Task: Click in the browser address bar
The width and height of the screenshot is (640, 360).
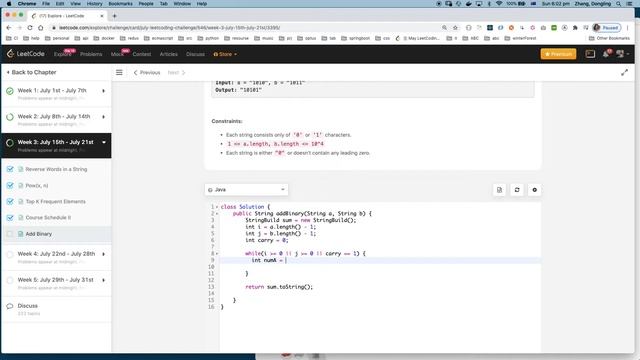Action: (245, 28)
